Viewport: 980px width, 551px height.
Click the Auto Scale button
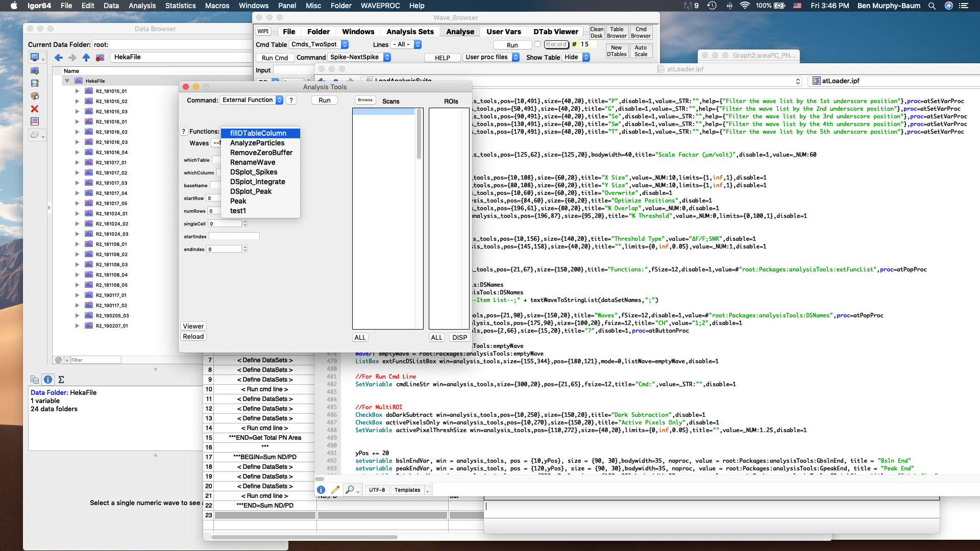click(x=641, y=51)
